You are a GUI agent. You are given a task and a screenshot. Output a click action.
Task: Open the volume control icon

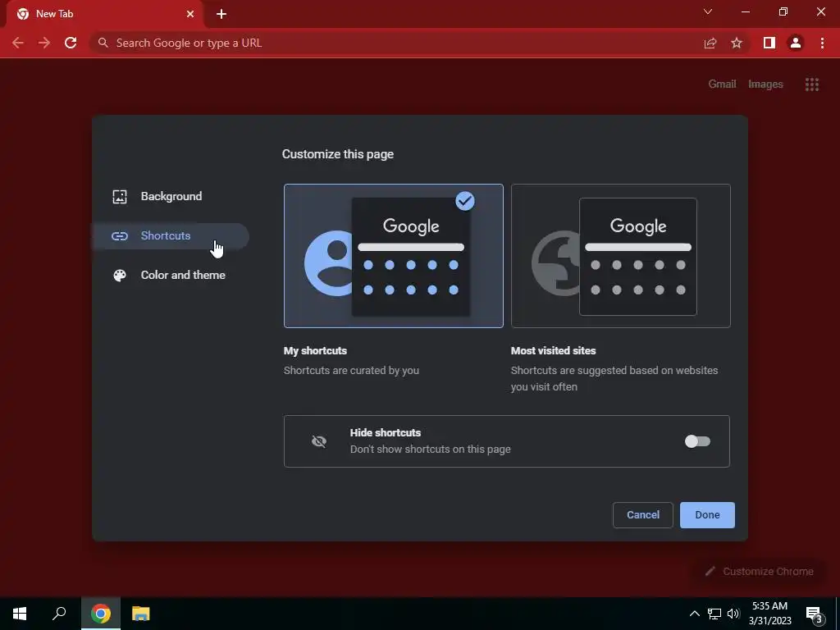[x=733, y=614]
